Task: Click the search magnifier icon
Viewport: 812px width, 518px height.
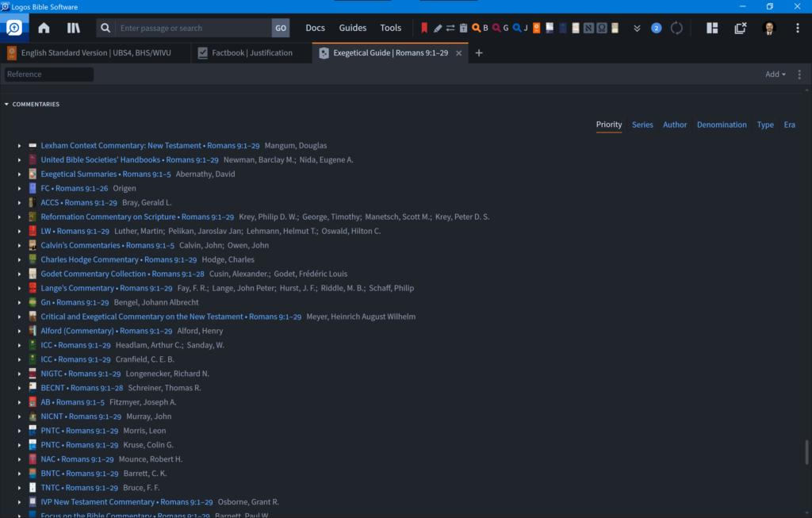Action: tap(105, 28)
